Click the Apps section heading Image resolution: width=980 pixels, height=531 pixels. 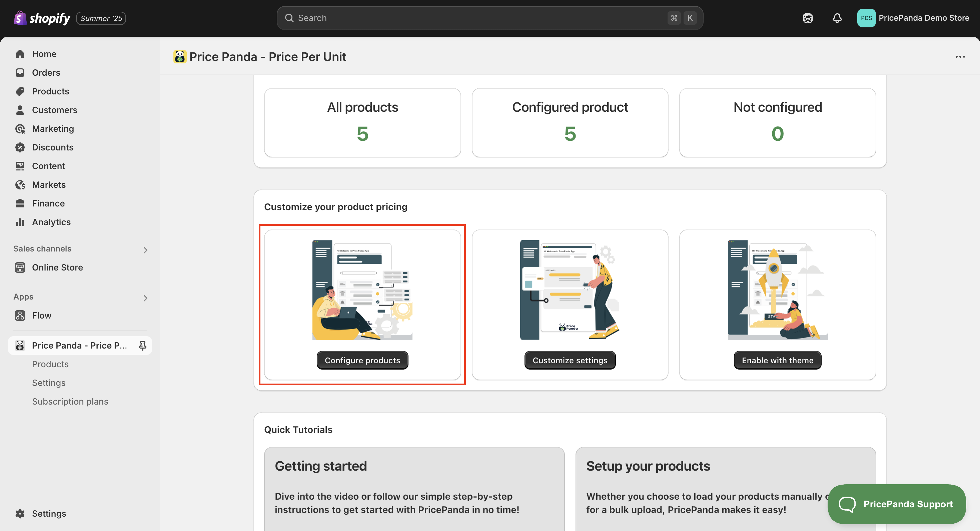tap(23, 297)
